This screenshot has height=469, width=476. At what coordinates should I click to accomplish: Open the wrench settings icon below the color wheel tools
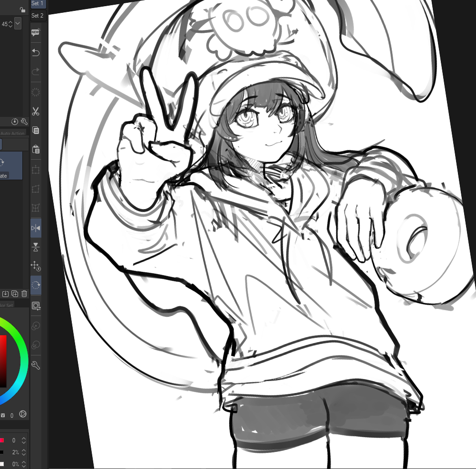tap(36, 365)
